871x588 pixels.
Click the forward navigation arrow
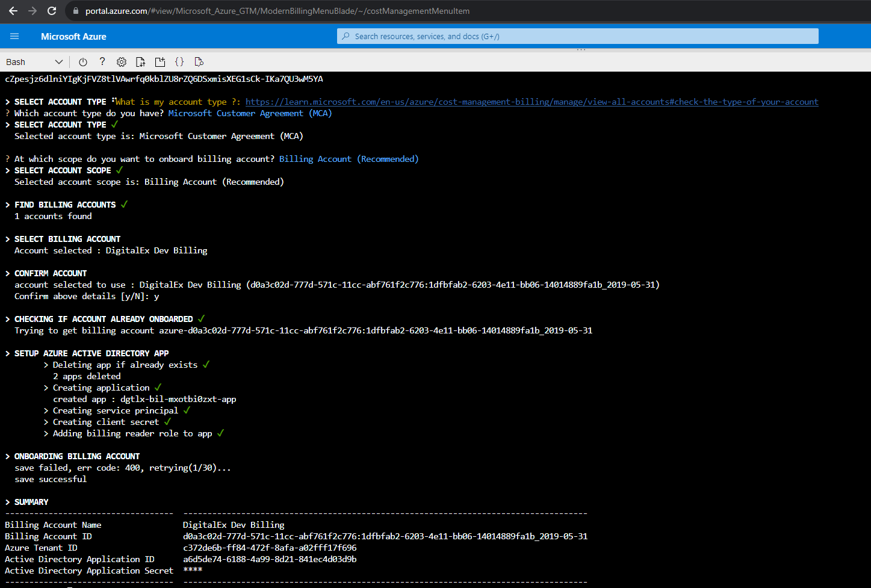click(33, 11)
